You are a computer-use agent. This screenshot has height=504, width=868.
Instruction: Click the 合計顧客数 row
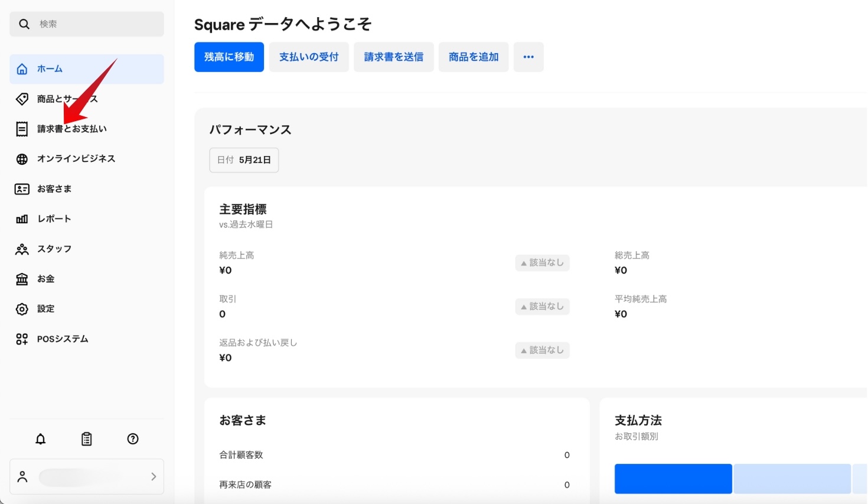[394, 455]
